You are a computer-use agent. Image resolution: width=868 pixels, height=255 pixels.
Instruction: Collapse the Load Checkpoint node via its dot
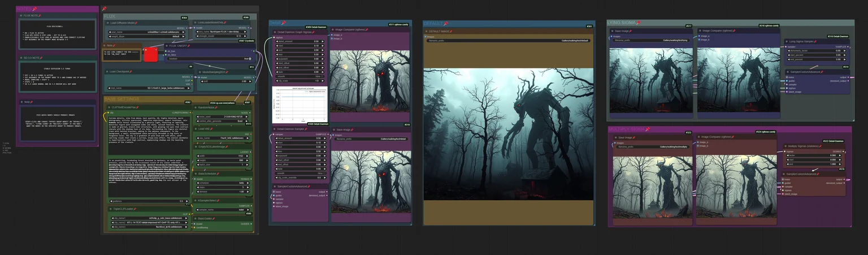tap(107, 71)
